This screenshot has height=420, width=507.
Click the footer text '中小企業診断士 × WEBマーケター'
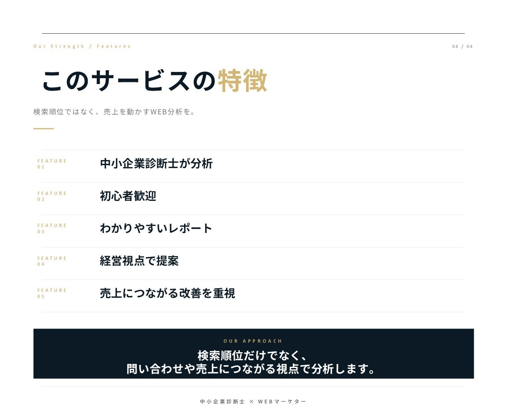coord(253,401)
